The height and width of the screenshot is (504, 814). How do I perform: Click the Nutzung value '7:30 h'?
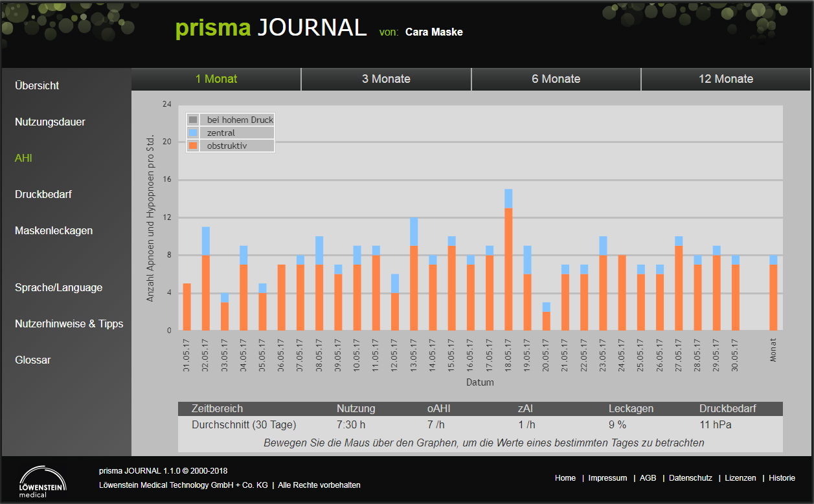[x=352, y=425]
